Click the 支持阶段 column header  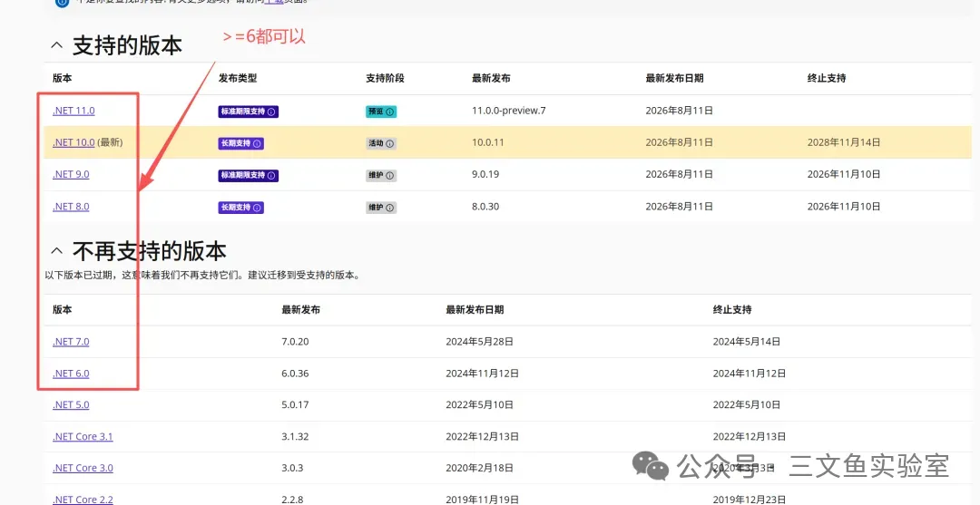(385, 78)
